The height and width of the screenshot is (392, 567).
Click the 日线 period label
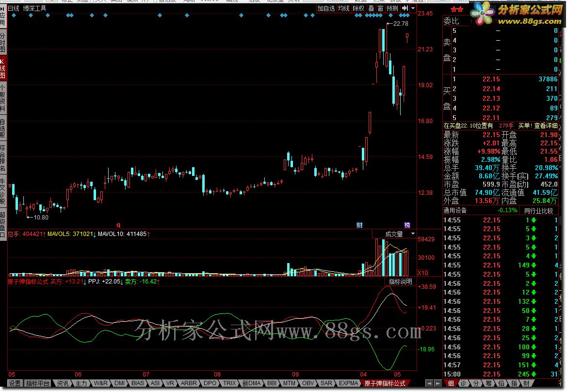pyautogui.click(x=14, y=8)
